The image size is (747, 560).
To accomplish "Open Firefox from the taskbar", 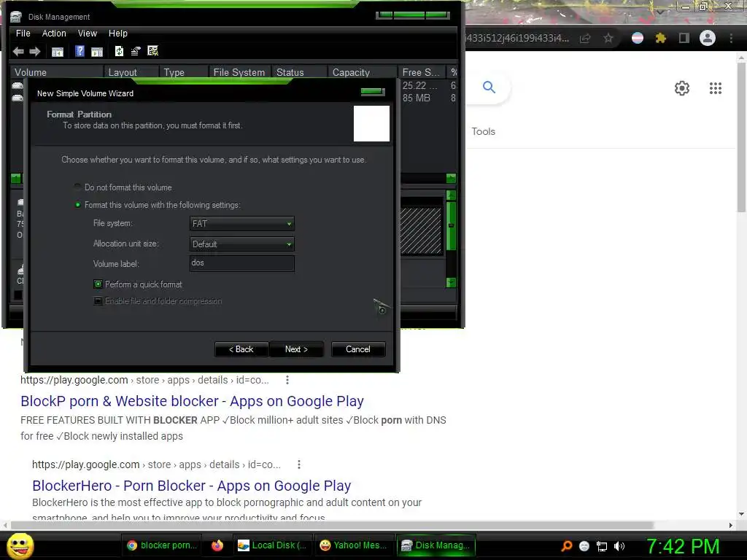I will (x=217, y=545).
